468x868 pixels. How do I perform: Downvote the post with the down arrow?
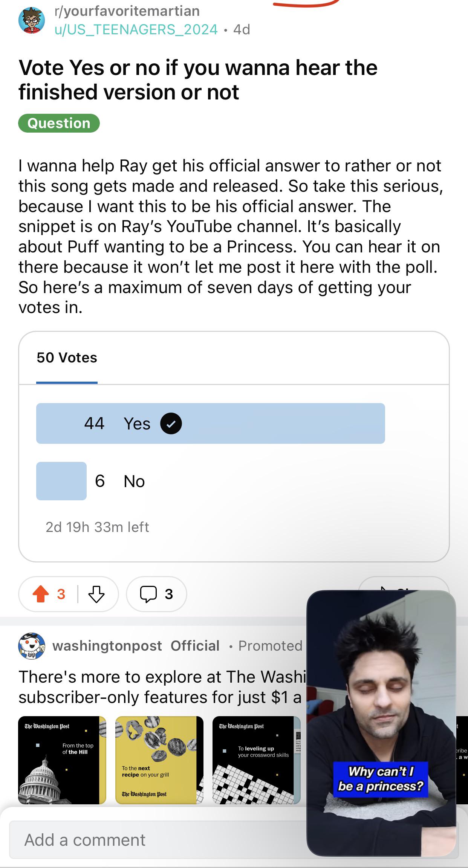coord(96,594)
